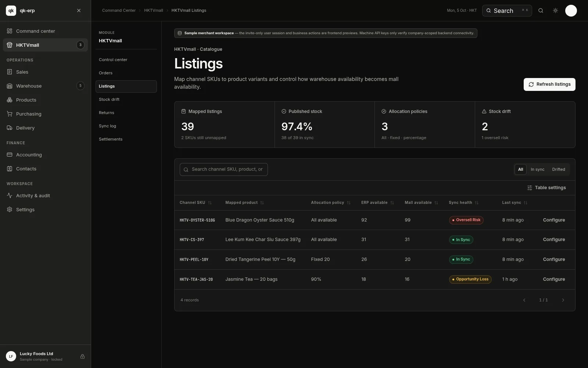Viewport: 588px width, 368px height.
Task: Click the Warehouse sidebar icon
Action: (10, 86)
